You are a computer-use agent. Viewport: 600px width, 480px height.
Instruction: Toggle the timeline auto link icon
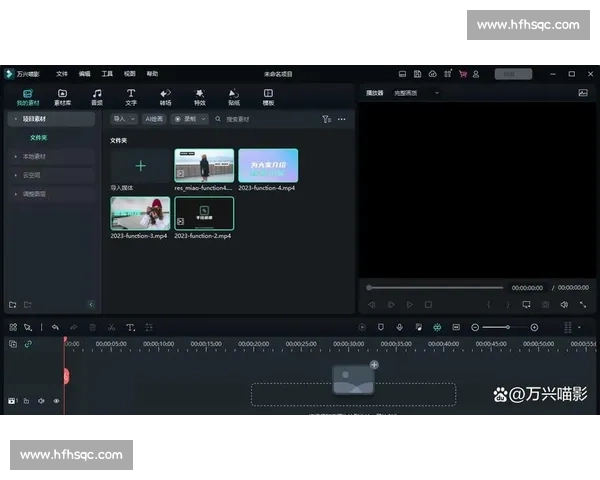click(28, 344)
